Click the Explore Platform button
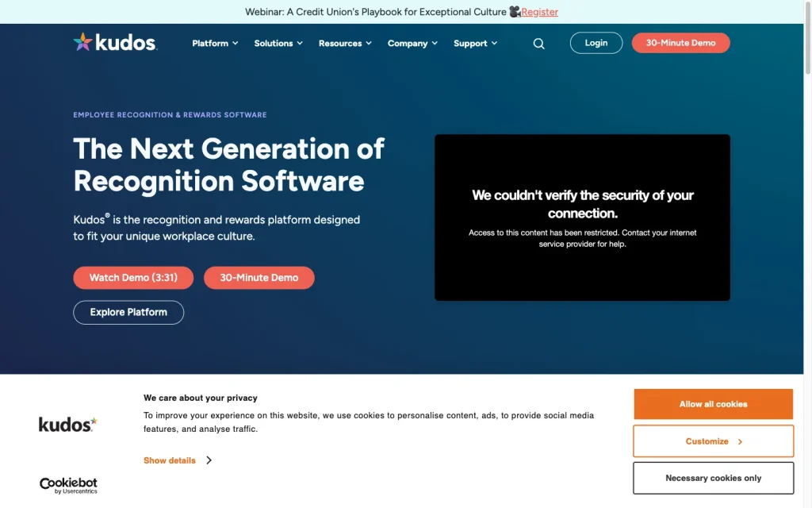Image resolution: width=812 pixels, height=508 pixels. [128, 313]
